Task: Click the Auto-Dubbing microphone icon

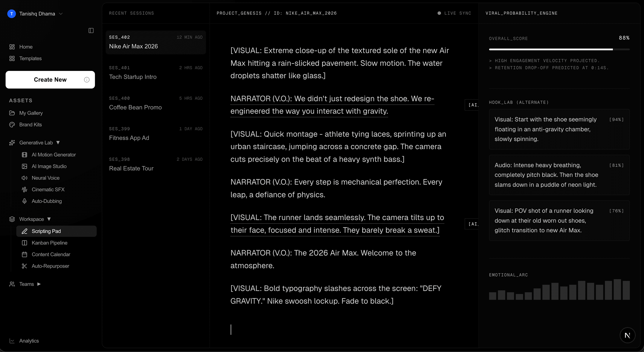Action: coord(24,201)
